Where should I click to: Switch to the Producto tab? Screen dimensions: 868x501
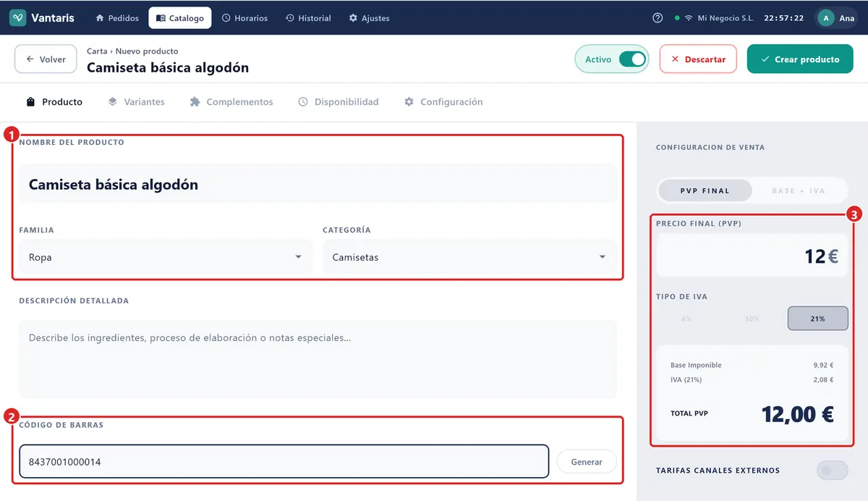54,102
